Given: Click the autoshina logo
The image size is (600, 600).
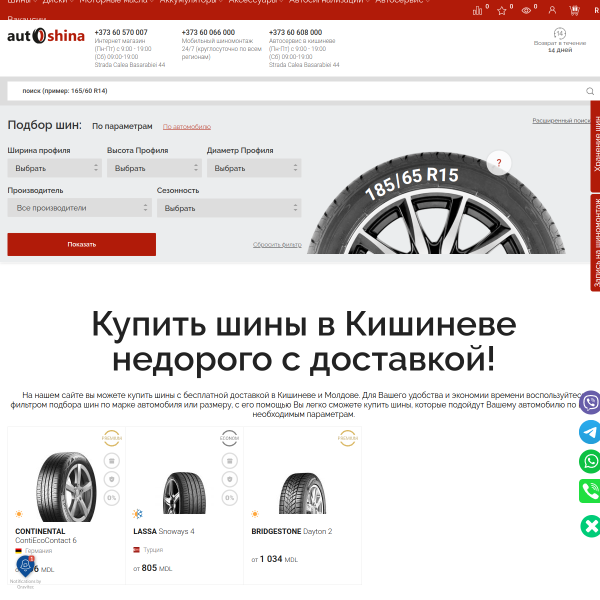Looking at the screenshot, I should pos(46,36).
